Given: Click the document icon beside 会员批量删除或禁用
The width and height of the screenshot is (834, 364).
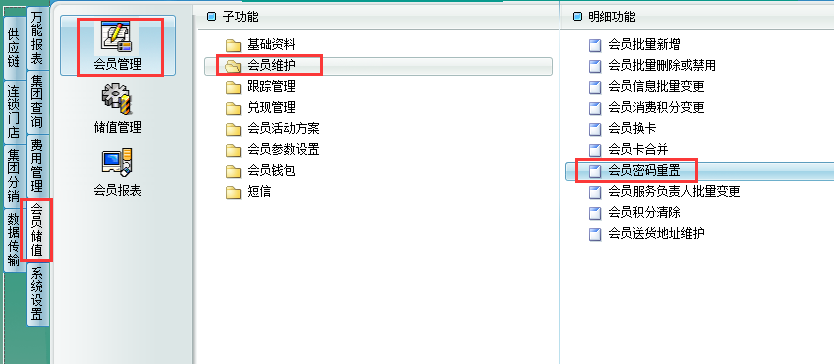Looking at the screenshot, I should tap(595, 66).
